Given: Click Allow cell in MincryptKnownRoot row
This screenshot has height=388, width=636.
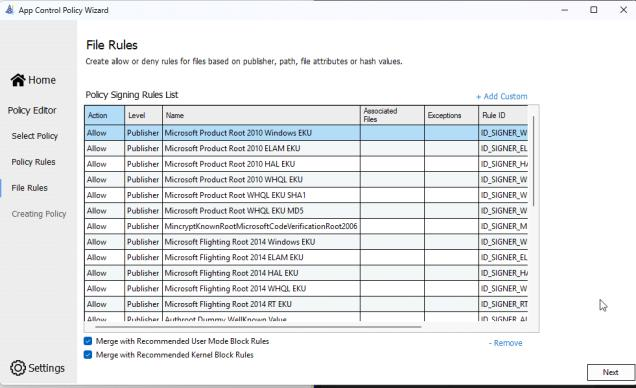Looking at the screenshot, I should point(104,226).
